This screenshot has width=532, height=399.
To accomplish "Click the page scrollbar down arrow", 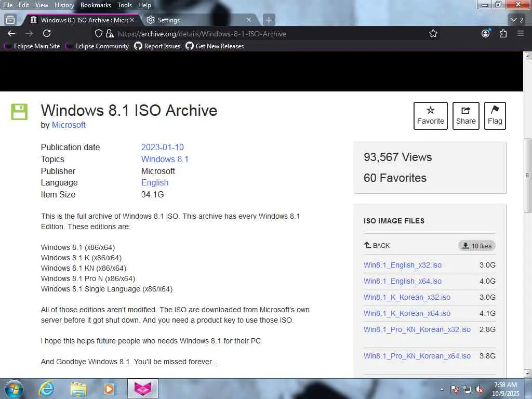I will [528, 374].
